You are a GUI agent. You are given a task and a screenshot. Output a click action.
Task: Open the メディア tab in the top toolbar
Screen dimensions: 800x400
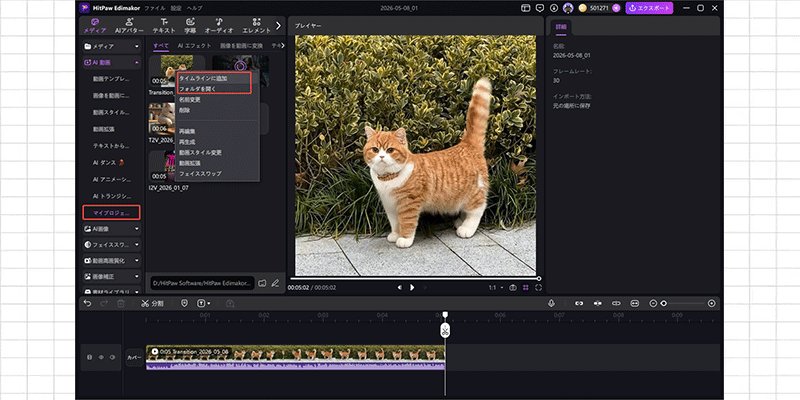point(94,26)
